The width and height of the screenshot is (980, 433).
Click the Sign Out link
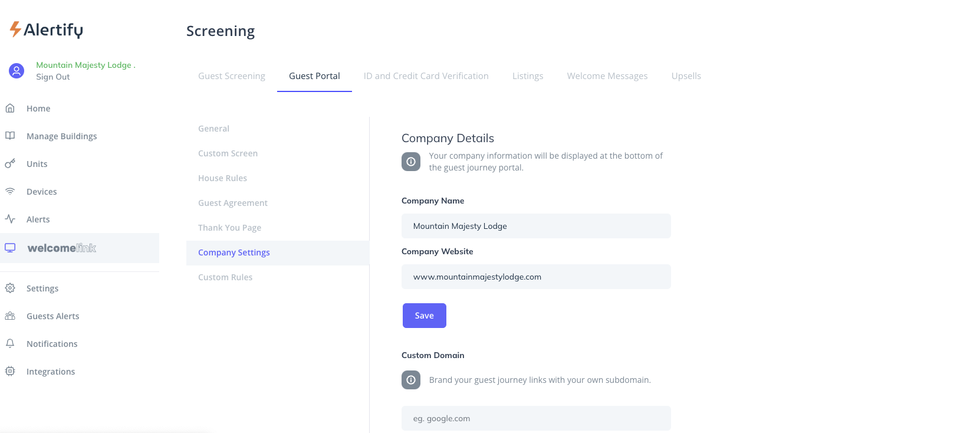coord(53,77)
